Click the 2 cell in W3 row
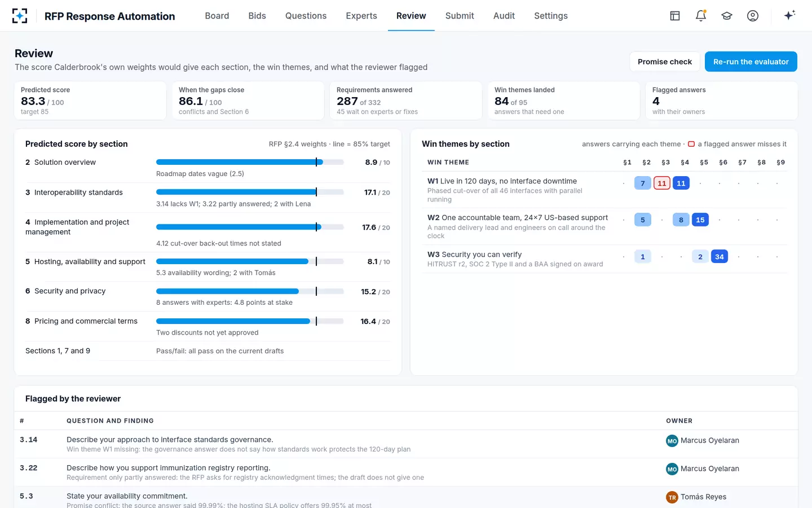 pos(700,256)
